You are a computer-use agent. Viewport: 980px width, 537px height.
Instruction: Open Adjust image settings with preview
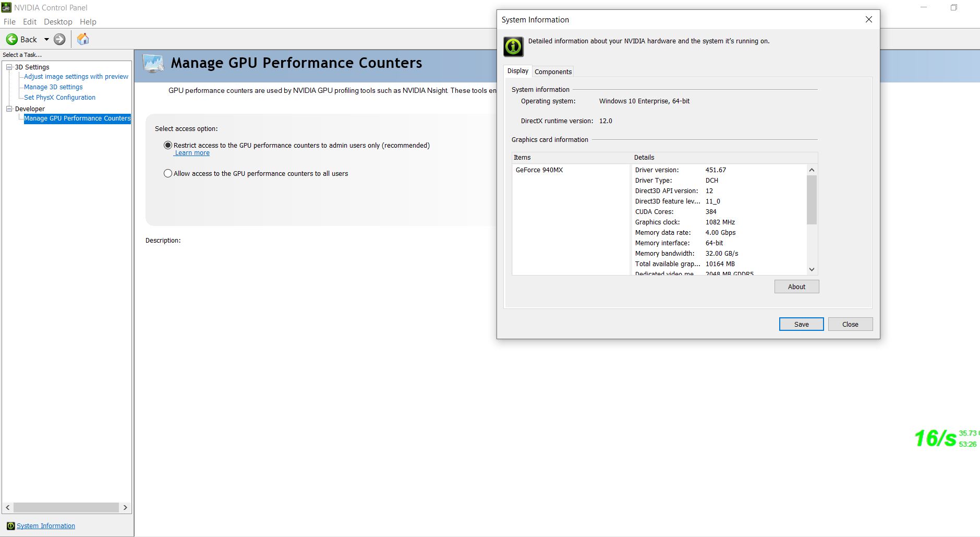(76, 77)
